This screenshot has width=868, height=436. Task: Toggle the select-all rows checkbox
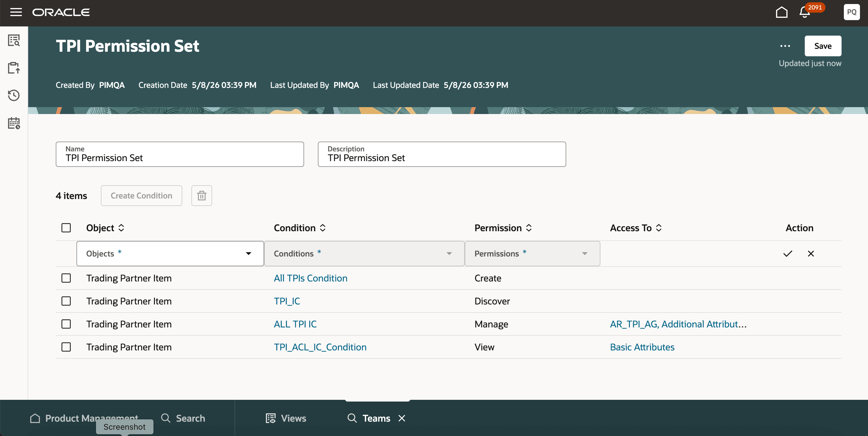point(66,228)
